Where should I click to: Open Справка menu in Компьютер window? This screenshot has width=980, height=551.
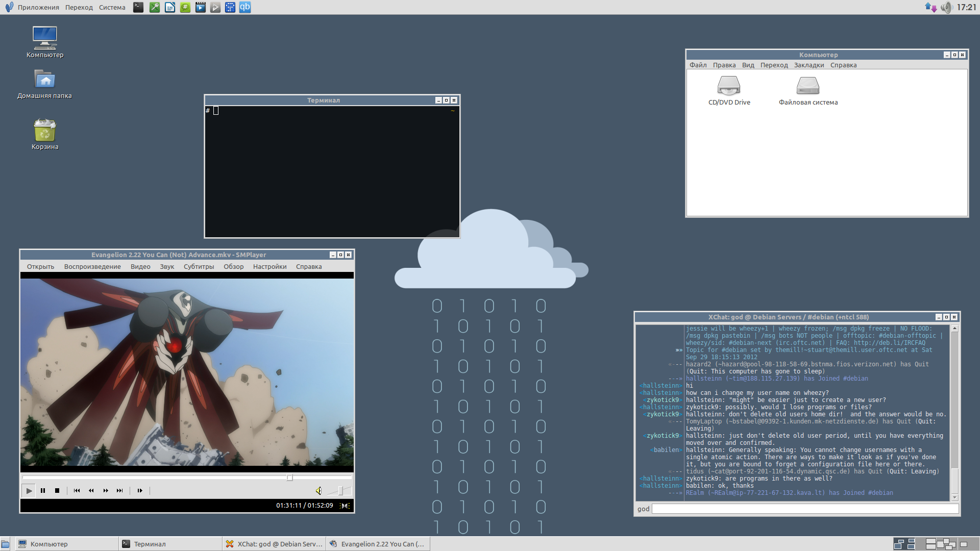(844, 65)
